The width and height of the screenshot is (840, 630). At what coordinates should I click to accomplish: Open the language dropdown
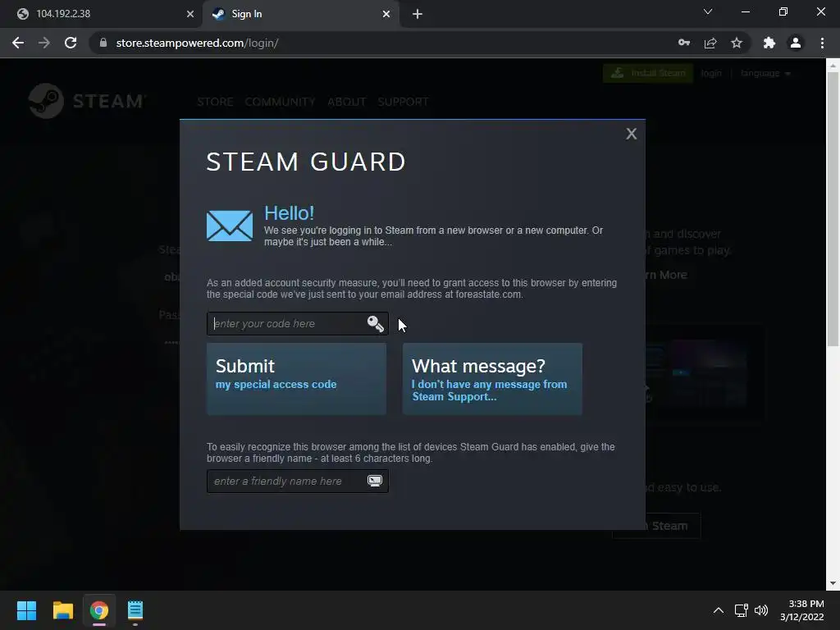[x=765, y=73]
